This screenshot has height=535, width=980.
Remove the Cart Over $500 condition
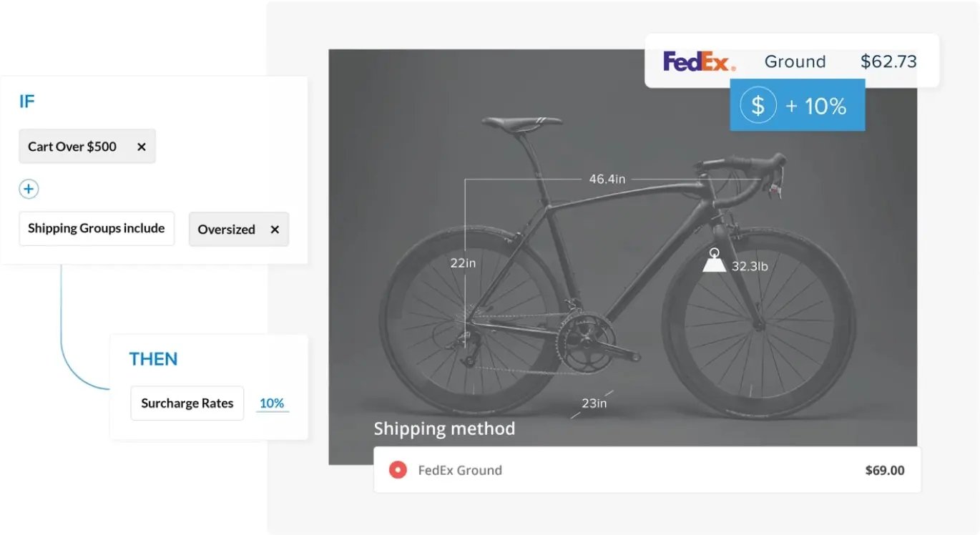141,147
